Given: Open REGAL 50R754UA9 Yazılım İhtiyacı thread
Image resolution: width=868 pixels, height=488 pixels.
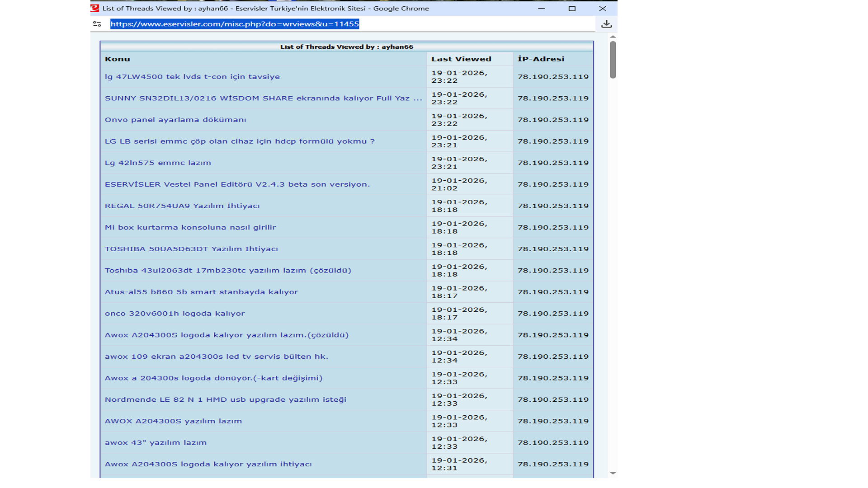Looking at the screenshot, I should [x=182, y=206].
